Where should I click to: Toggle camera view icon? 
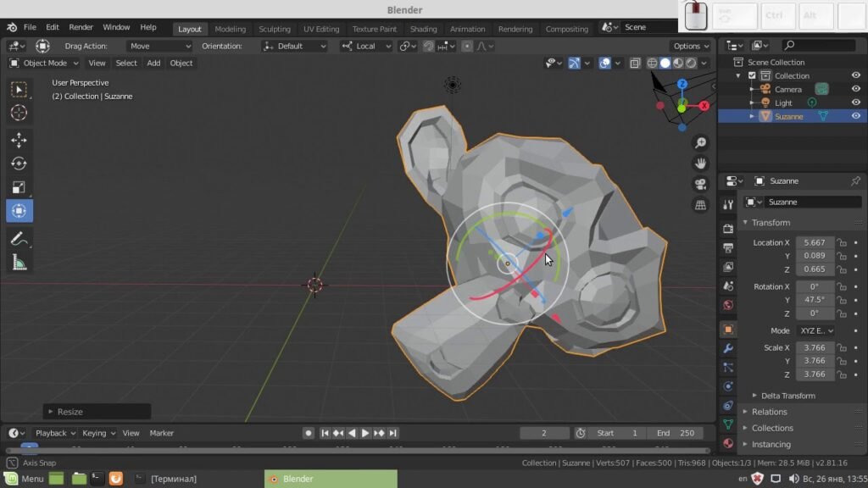tap(700, 184)
